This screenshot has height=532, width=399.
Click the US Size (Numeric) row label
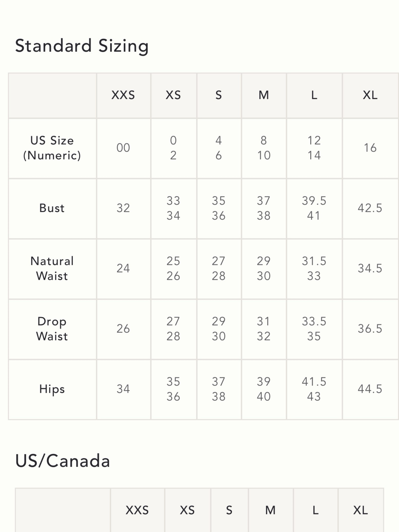point(52,148)
